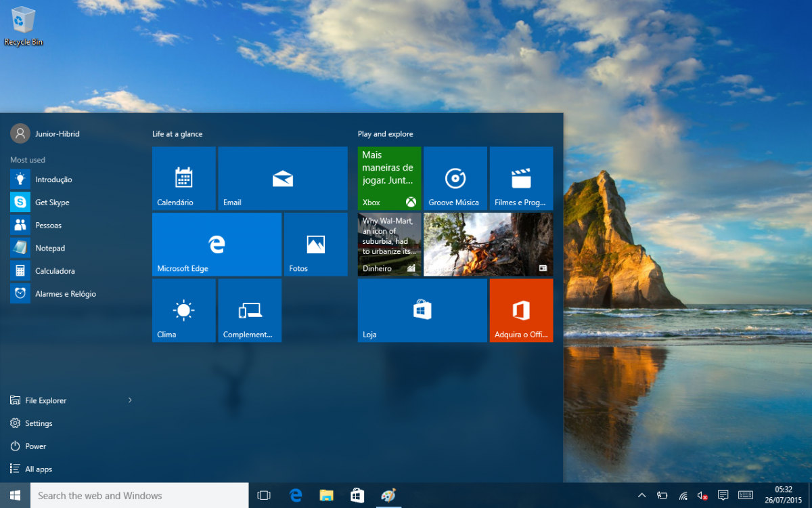
Task: Open the Filmes e Prog... tile
Action: pos(522,178)
